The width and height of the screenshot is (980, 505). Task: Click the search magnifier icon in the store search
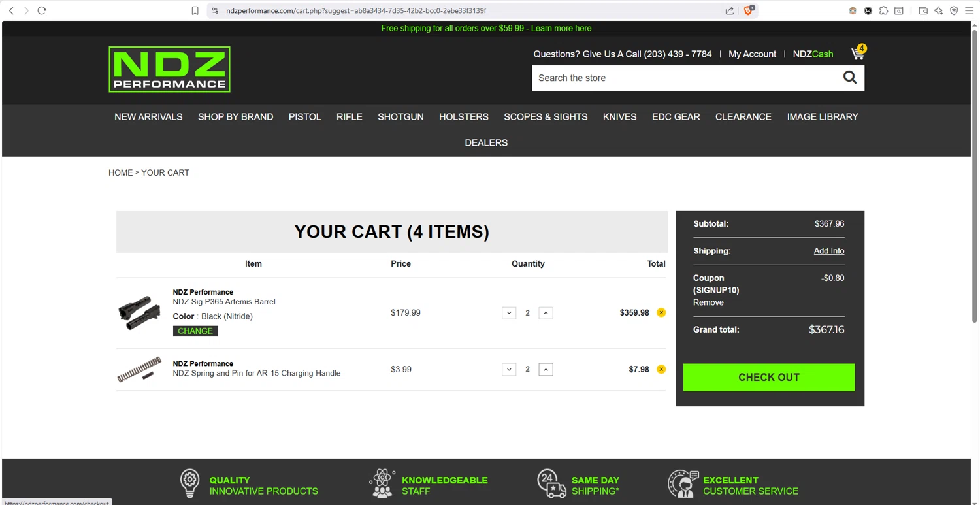click(850, 78)
